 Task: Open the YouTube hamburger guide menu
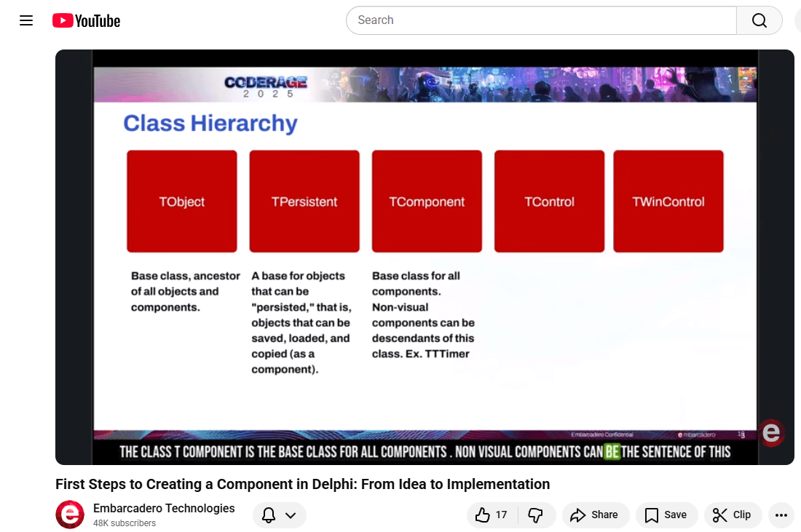[x=26, y=20]
